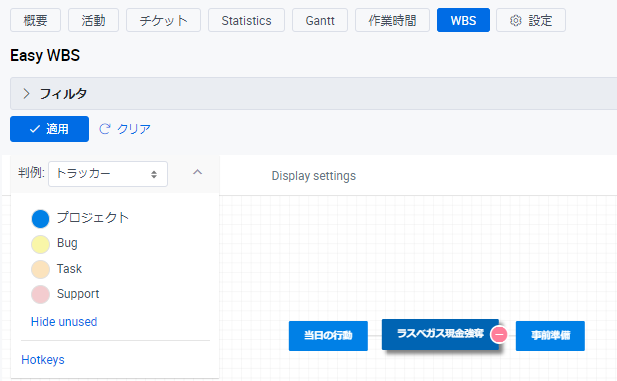
Task: Open the 設定 settings tab
Action: (531, 20)
